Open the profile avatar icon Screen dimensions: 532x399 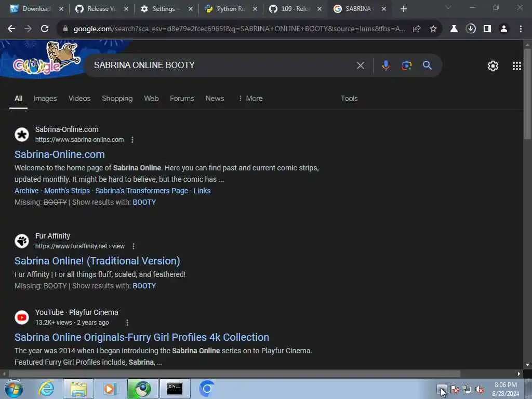(x=504, y=29)
